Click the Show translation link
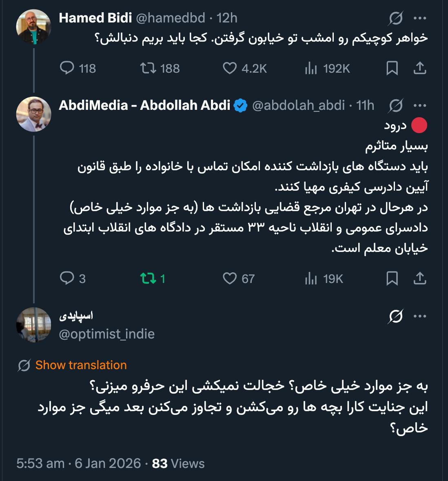This screenshot has width=448, height=481. pos(80,365)
